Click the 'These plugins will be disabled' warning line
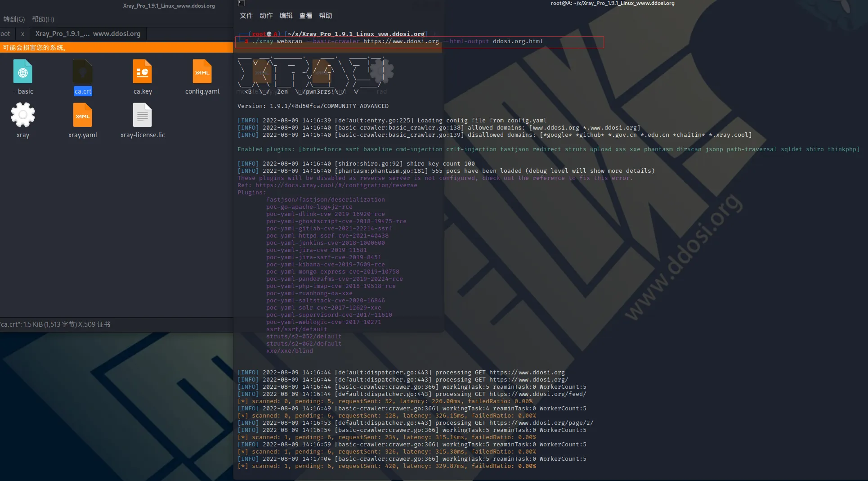 click(435, 178)
